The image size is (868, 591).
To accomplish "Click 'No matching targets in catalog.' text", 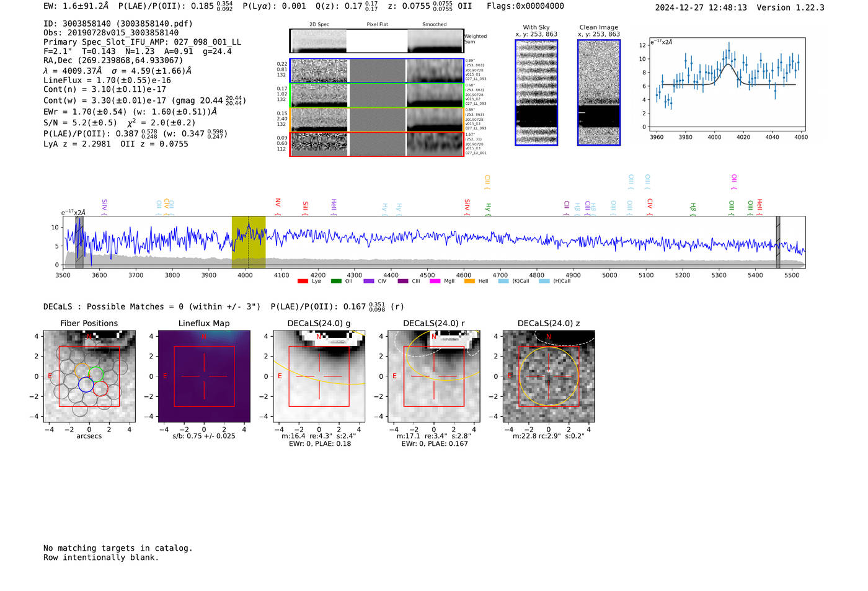I will pyautogui.click(x=118, y=548).
